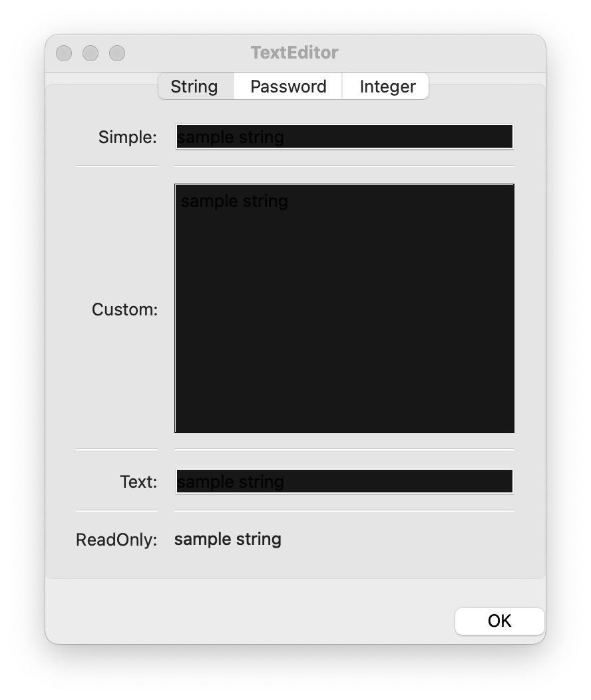Click the empty bottom bar left of OK
This screenshot has height=700, width=591.
[233, 621]
